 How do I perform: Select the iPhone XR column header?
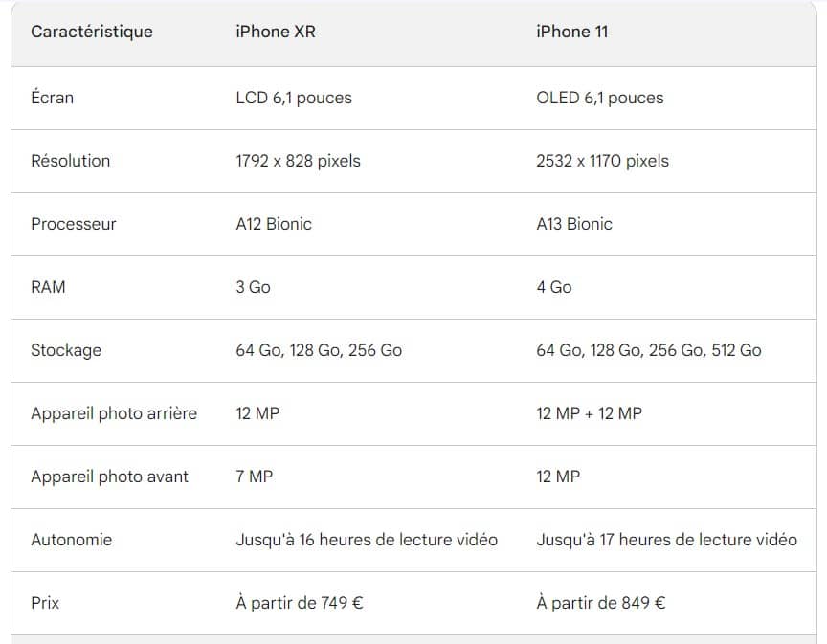[x=276, y=32]
